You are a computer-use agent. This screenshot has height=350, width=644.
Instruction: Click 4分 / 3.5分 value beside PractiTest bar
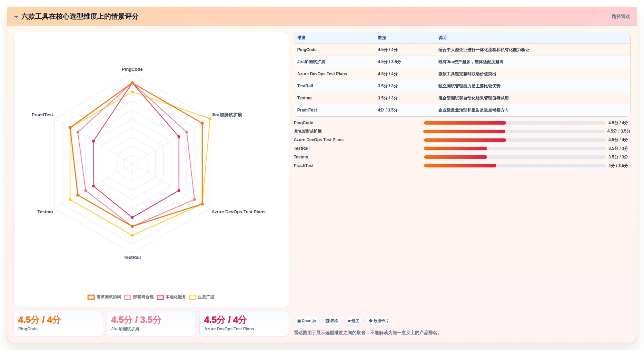tap(618, 166)
